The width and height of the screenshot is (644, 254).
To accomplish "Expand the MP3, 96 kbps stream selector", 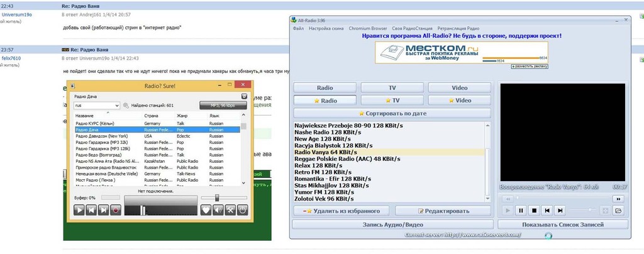I will [223, 106].
